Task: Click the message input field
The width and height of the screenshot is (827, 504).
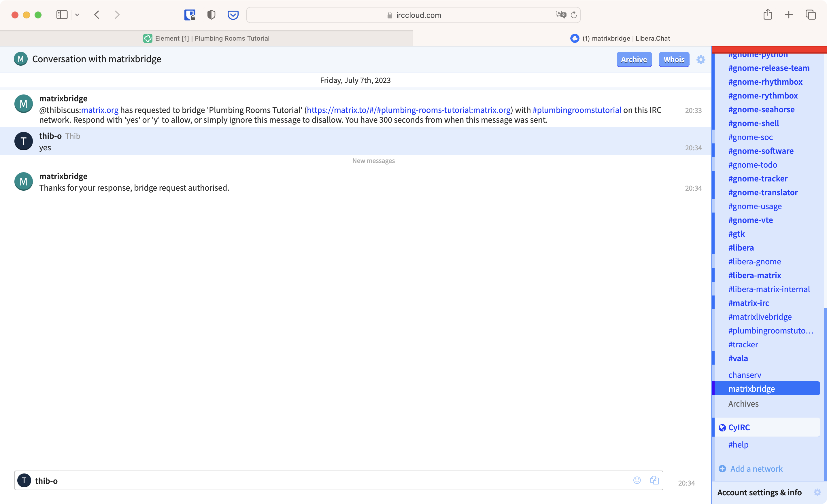Action: tap(336, 480)
